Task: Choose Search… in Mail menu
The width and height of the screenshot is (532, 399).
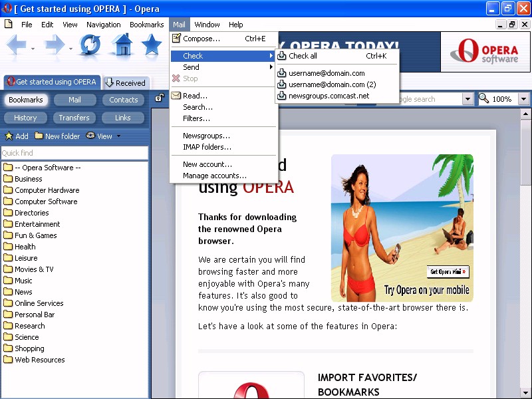Action: pos(224,107)
